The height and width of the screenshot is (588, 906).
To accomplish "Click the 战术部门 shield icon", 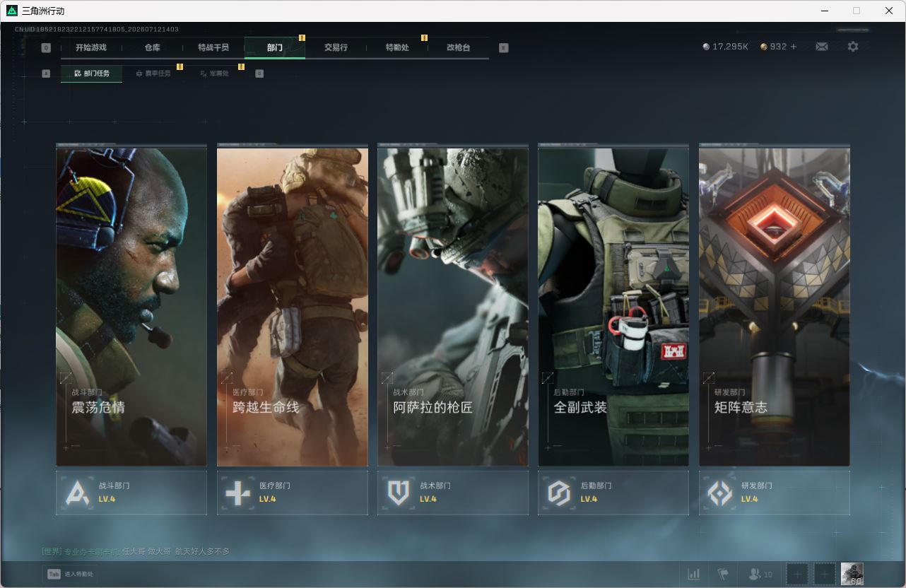I will 399,493.
